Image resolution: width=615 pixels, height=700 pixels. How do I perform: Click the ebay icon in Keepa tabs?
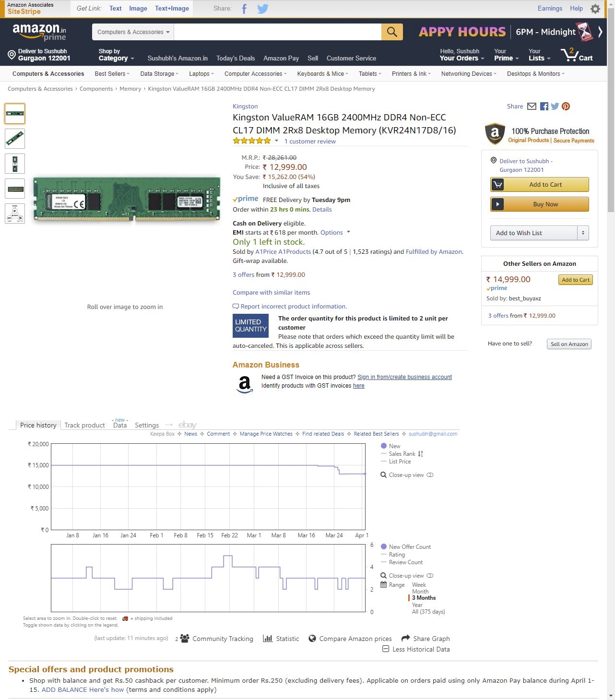click(188, 425)
